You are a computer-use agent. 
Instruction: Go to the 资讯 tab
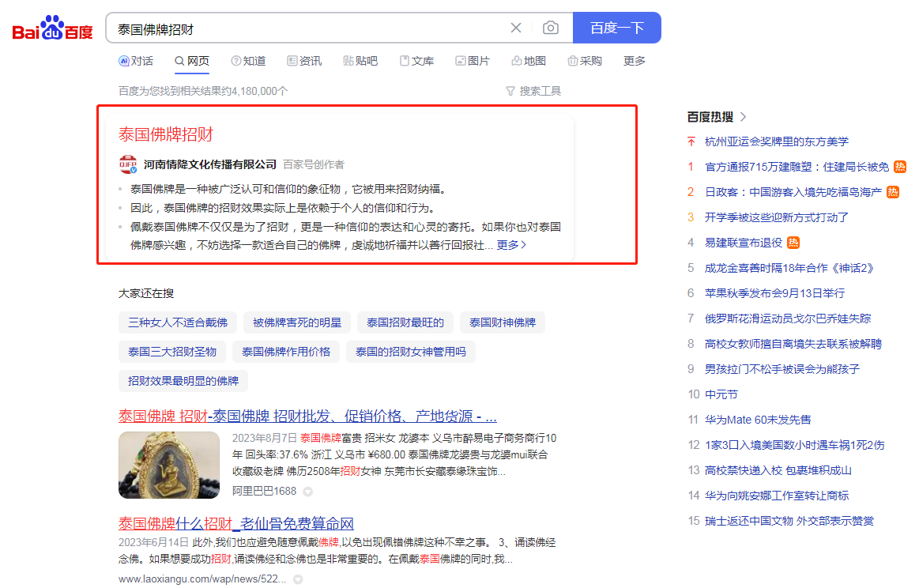[304, 61]
